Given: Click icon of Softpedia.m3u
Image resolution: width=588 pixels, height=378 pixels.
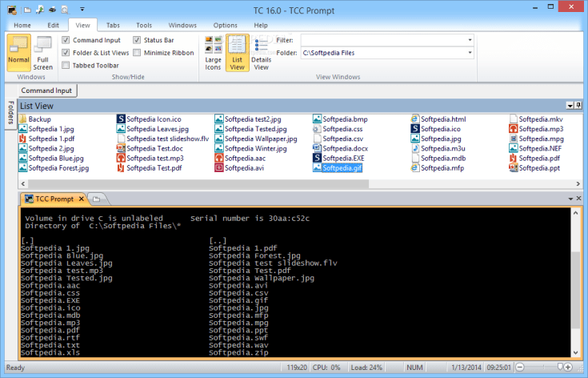Looking at the screenshot, I should [414, 148].
